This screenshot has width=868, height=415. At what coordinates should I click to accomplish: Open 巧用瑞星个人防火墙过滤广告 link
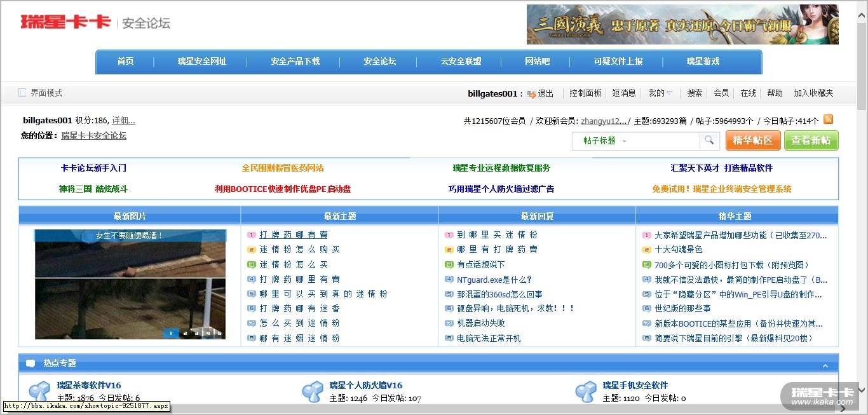[x=501, y=189]
